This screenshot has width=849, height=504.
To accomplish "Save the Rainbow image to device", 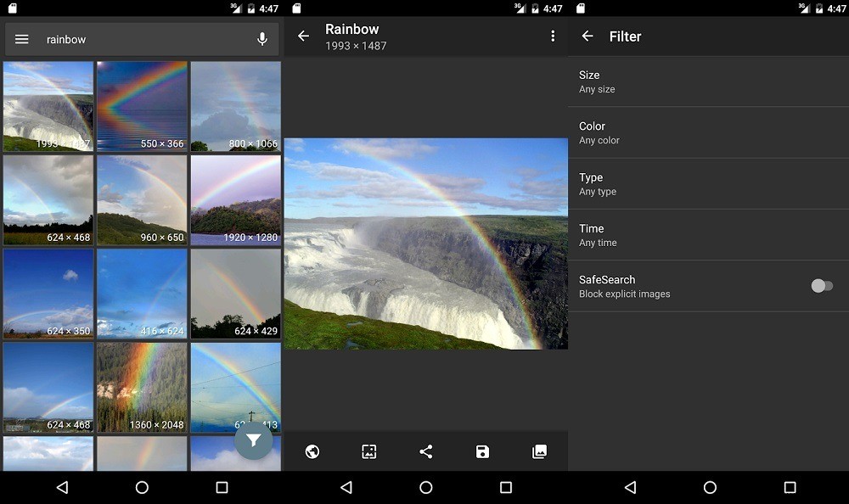I will click(x=482, y=451).
